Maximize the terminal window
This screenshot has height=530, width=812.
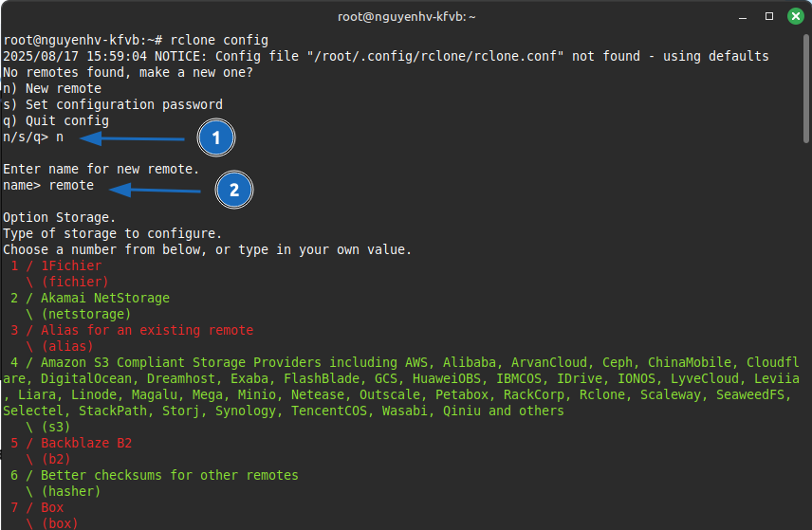point(769,16)
